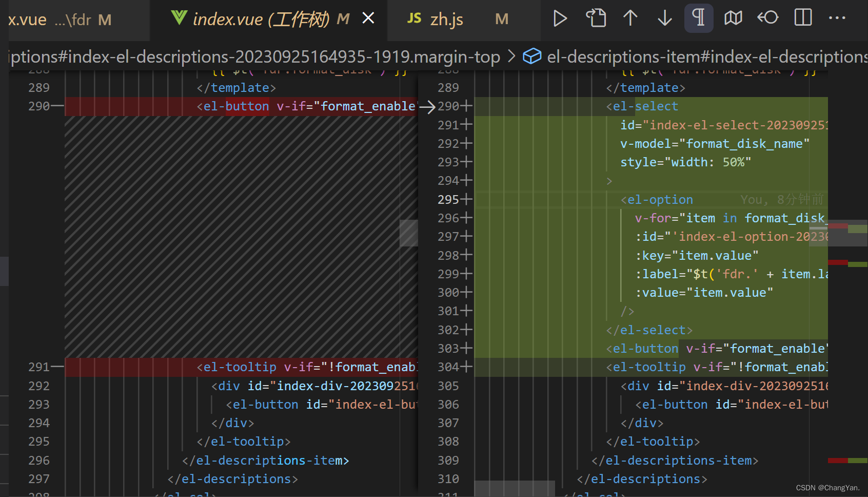868x497 pixels.
Task: Switch to the zh.js tab
Action: pyautogui.click(x=464, y=20)
